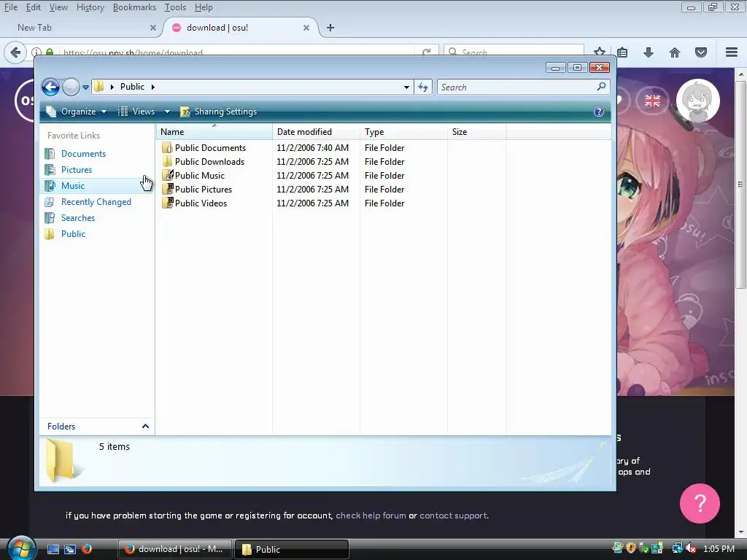Image resolution: width=747 pixels, height=560 pixels.
Task: Open Firefox downloads arrow
Action: (x=648, y=52)
